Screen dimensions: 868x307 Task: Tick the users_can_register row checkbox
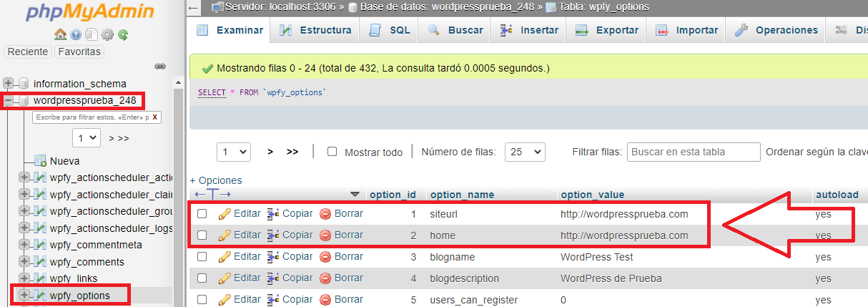(202, 299)
